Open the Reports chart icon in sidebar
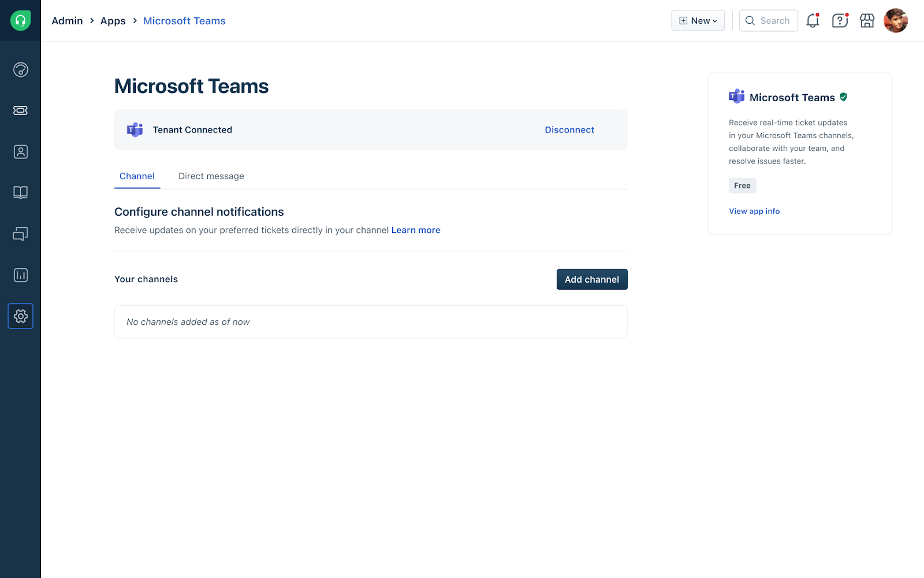This screenshot has width=924, height=578. pyautogui.click(x=20, y=275)
